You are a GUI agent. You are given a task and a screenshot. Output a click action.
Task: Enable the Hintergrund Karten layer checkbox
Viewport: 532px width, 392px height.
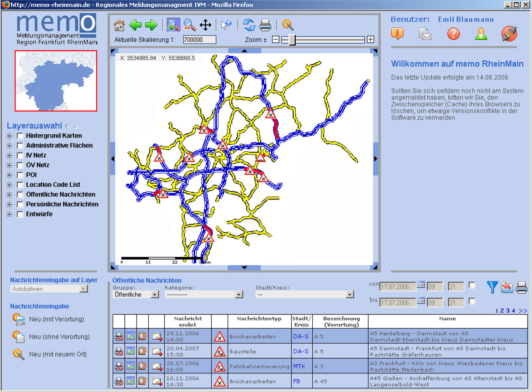coord(20,136)
